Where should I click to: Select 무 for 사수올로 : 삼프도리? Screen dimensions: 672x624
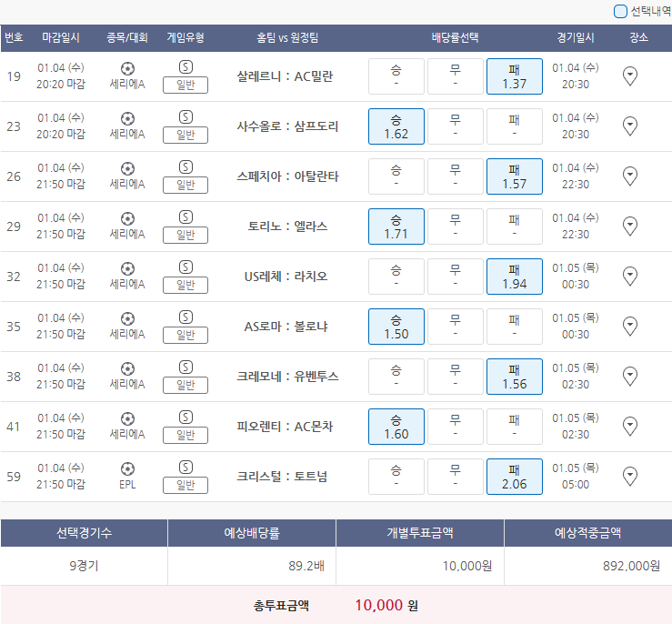[x=456, y=126]
